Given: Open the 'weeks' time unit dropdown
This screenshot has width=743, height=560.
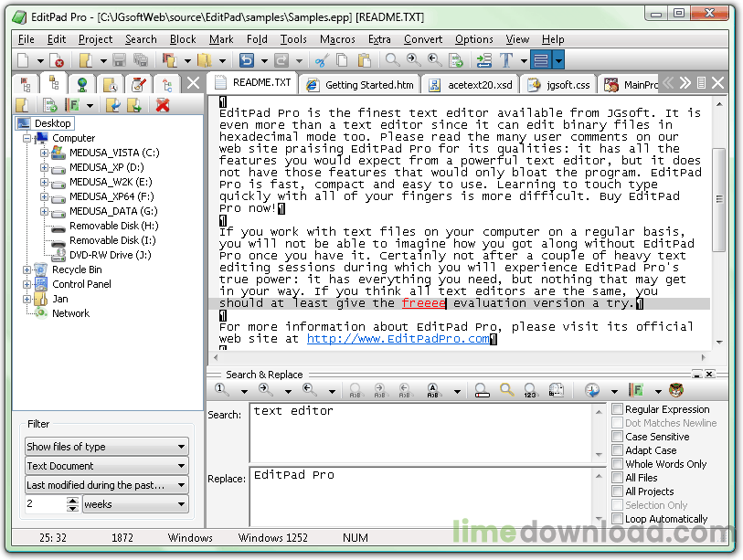Looking at the screenshot, I should pos(134,504).
